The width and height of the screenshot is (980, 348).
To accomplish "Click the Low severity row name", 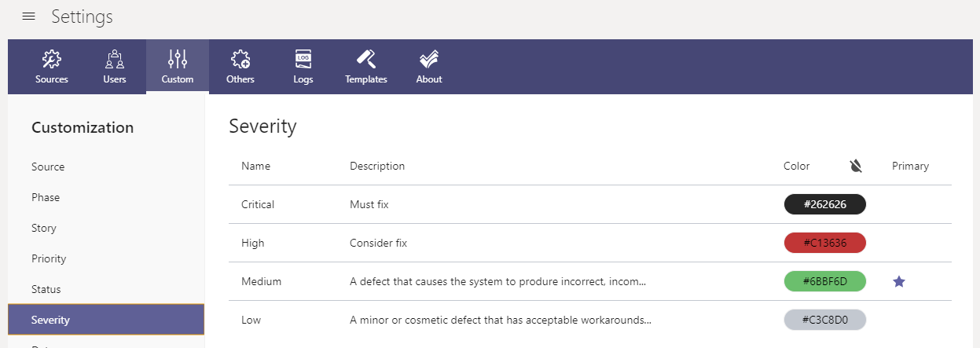I will click(251, 320).
